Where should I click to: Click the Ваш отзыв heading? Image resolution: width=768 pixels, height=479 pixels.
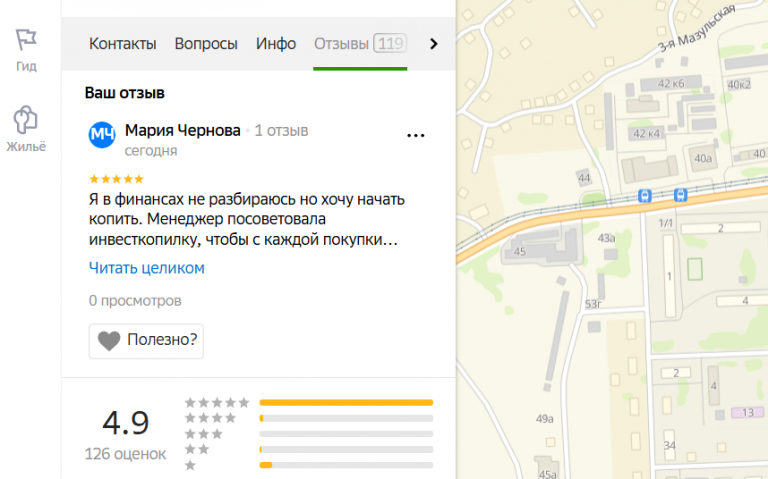pos(124,93)
